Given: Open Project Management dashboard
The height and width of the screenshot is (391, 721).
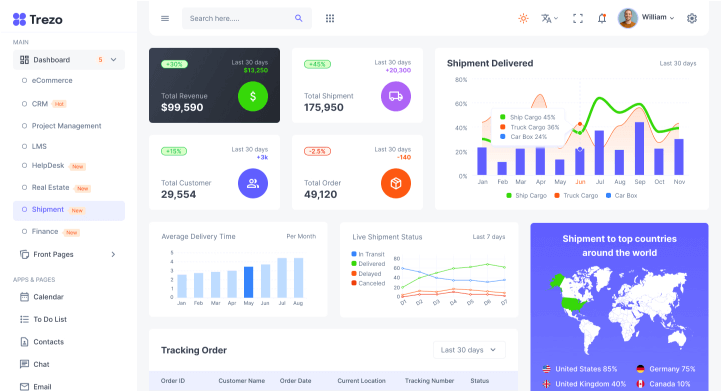Looking at the screenshot, I should tap(66, 126).
